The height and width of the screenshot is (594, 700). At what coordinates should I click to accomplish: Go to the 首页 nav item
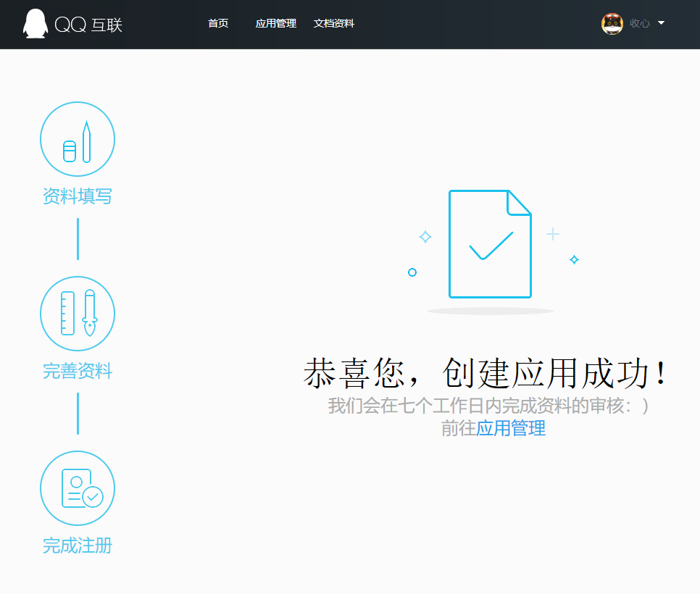pyautogui.click(x=218, y=23)
